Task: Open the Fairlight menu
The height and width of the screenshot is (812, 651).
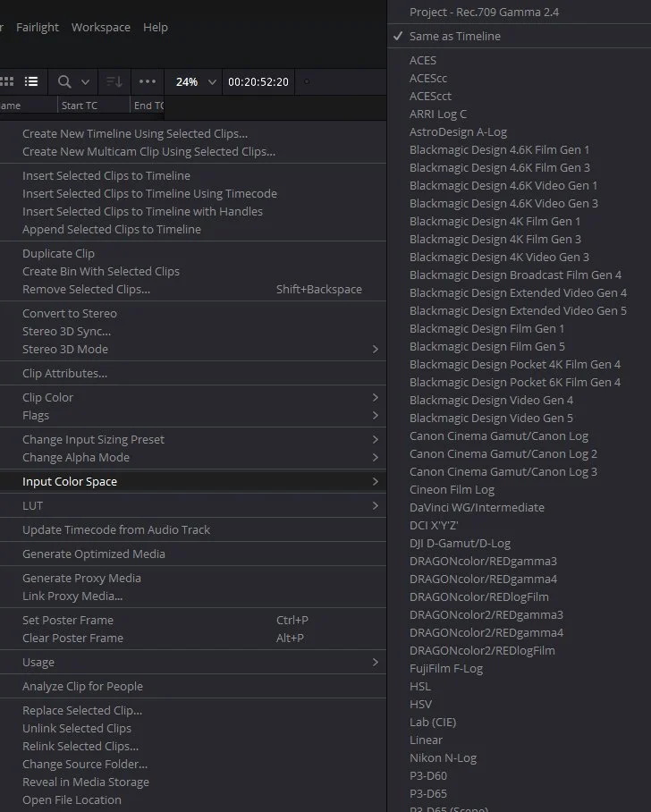Action: [x=38, y=27]
